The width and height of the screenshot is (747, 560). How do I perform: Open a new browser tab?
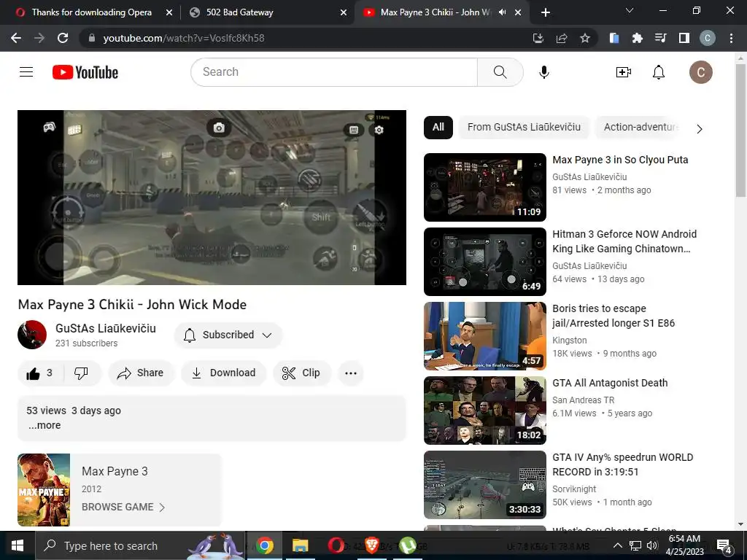click(x=546, y=12)
